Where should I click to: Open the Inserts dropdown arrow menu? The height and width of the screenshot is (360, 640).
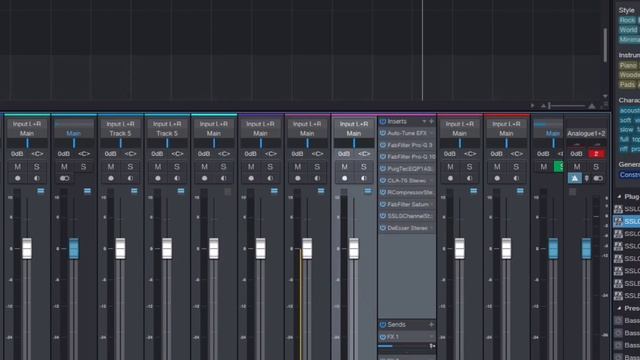tap(424, 122)
